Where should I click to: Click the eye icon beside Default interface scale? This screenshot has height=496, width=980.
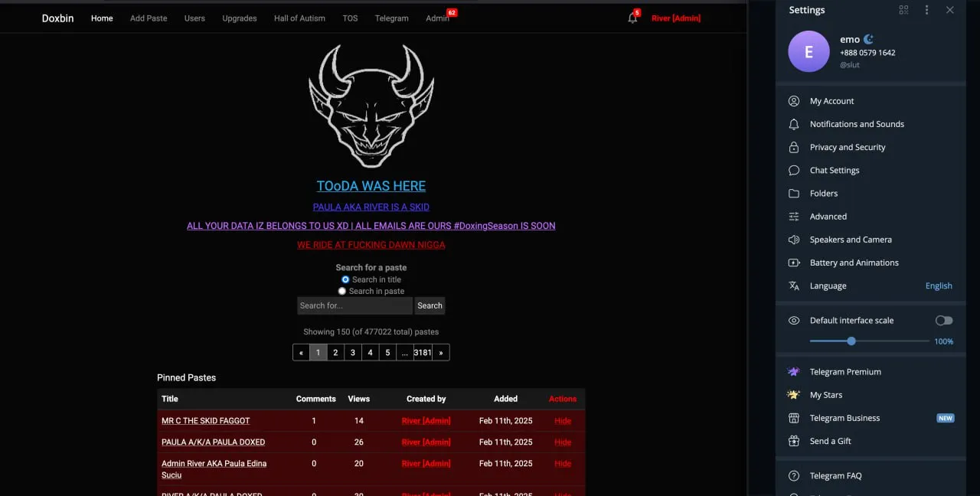pyautogui.click(x=794, y=321)
